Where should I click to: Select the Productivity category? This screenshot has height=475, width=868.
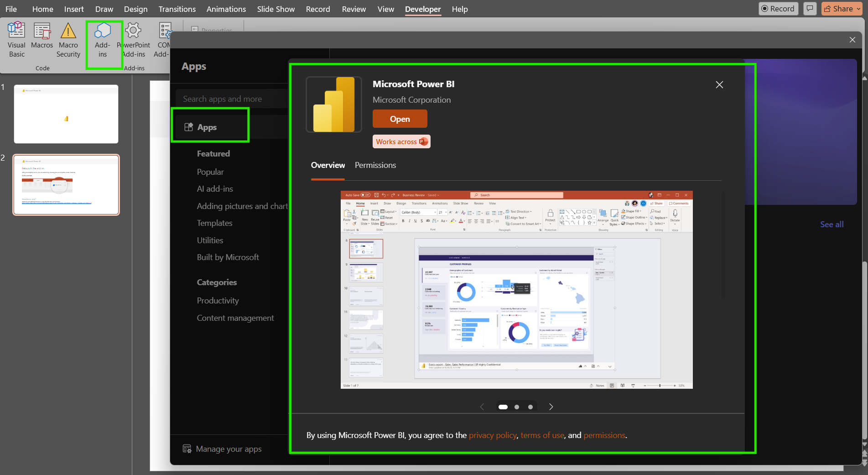[x=218, y=301]
